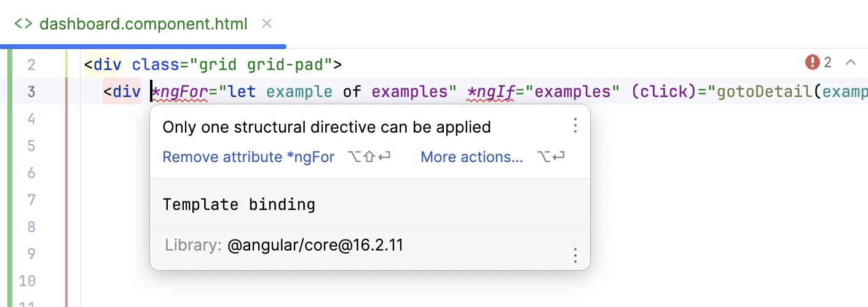Apply the "Remove attribute *ngFor" quick fix
This screenshot has width=868, height=307.
click(x=248, y=157)
